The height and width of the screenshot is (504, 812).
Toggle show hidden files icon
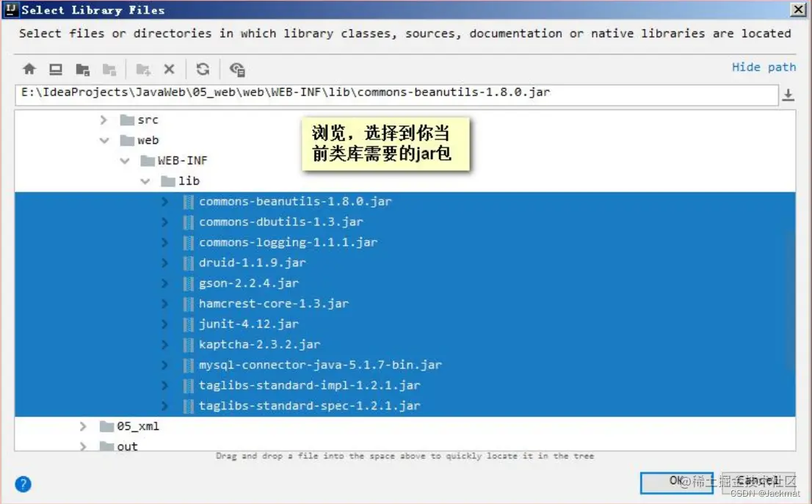[x=237, y=70]
